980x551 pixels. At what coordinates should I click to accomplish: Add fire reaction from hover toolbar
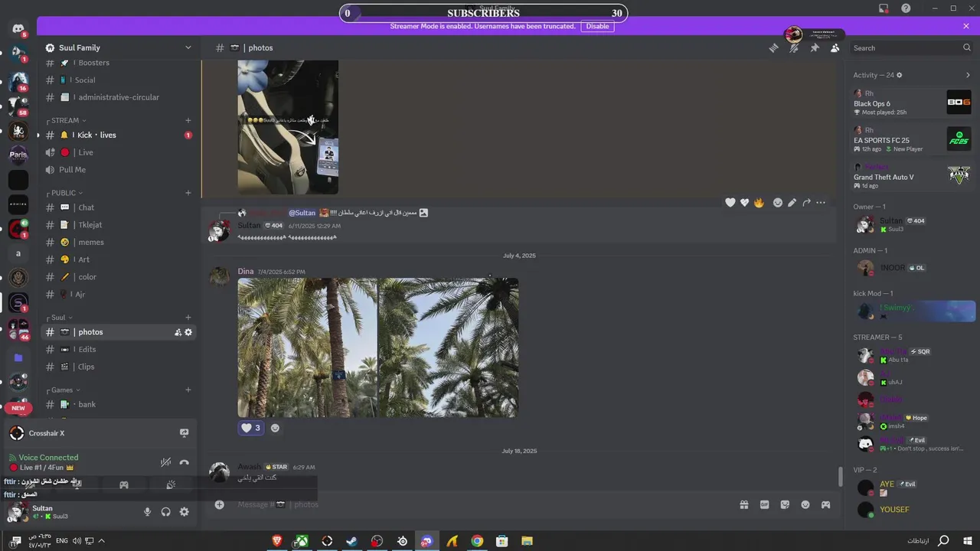(759, 203)
